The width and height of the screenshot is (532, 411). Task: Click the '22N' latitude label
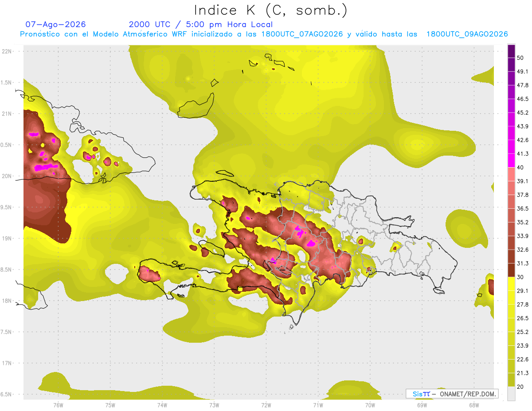coord(7,51)
